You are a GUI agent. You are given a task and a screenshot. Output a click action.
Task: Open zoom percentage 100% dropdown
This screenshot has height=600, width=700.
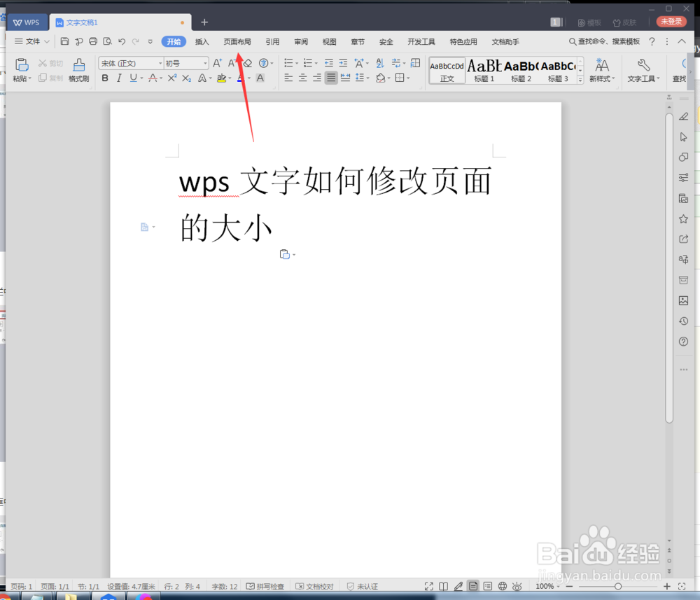548,586
